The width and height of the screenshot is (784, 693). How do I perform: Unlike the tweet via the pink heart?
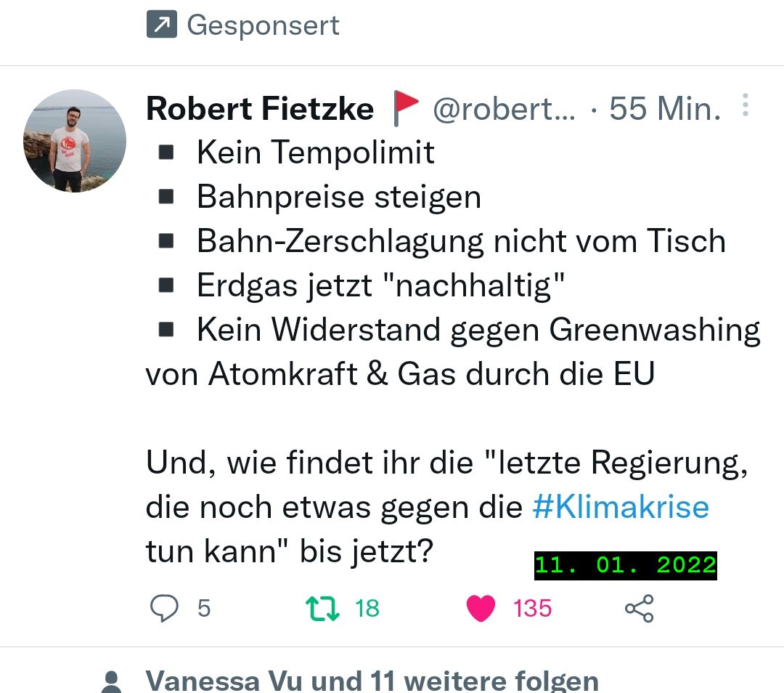pyautogui.click(x=480, y=608)
